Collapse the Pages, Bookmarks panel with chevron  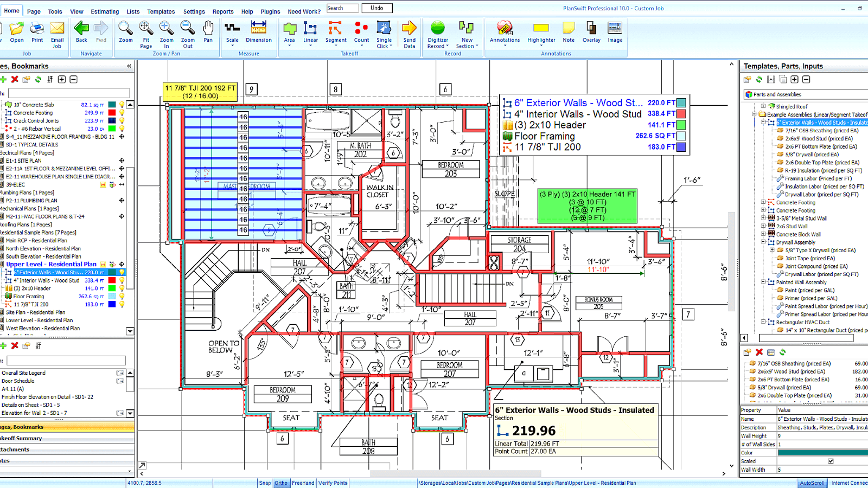point(129,66)
